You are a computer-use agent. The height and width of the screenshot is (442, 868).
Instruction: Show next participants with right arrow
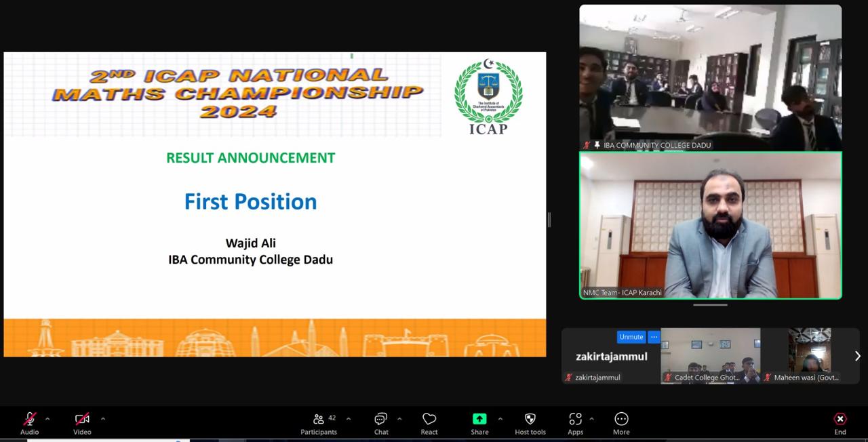tap(857, 356)
